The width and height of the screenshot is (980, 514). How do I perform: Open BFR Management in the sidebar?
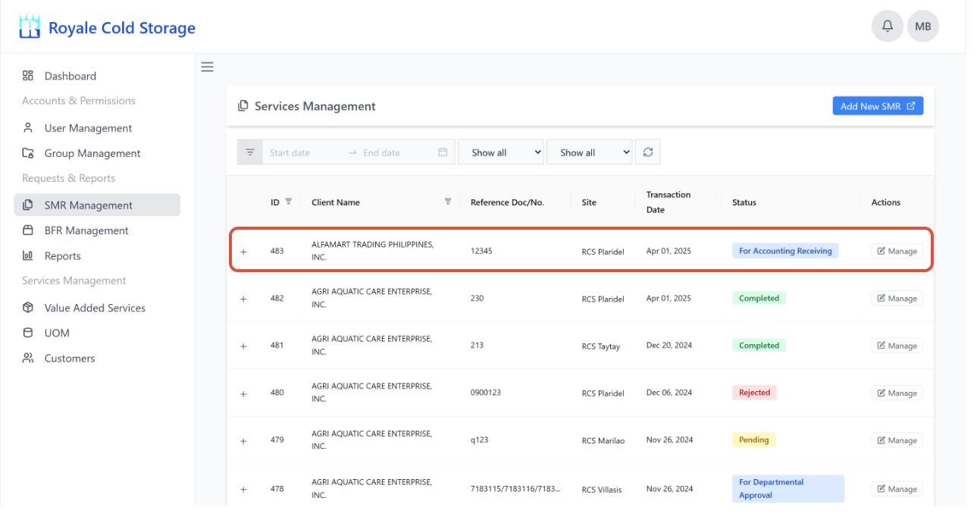pos(97,230)
